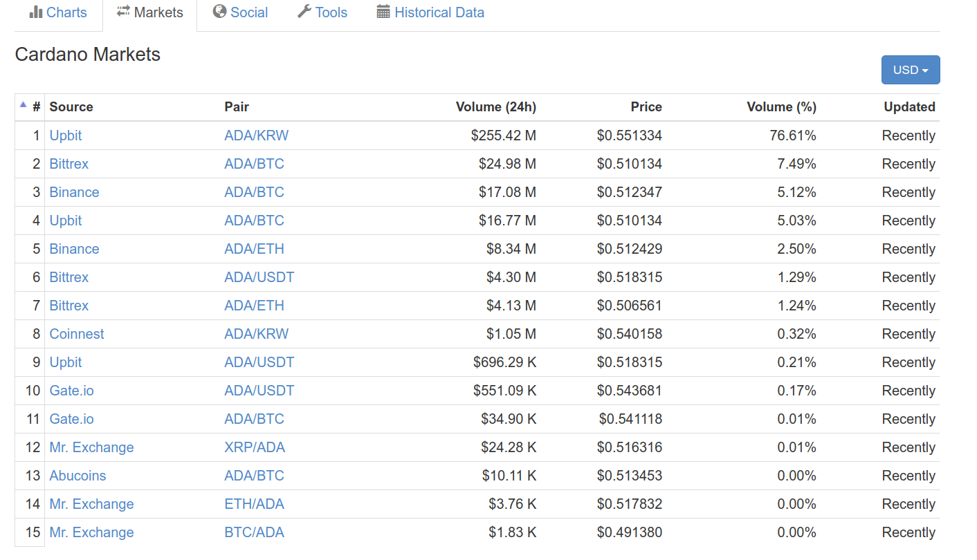
Task: Sort table by Volume (%) header
Action: pyautogui.click(x=782, y=107)
